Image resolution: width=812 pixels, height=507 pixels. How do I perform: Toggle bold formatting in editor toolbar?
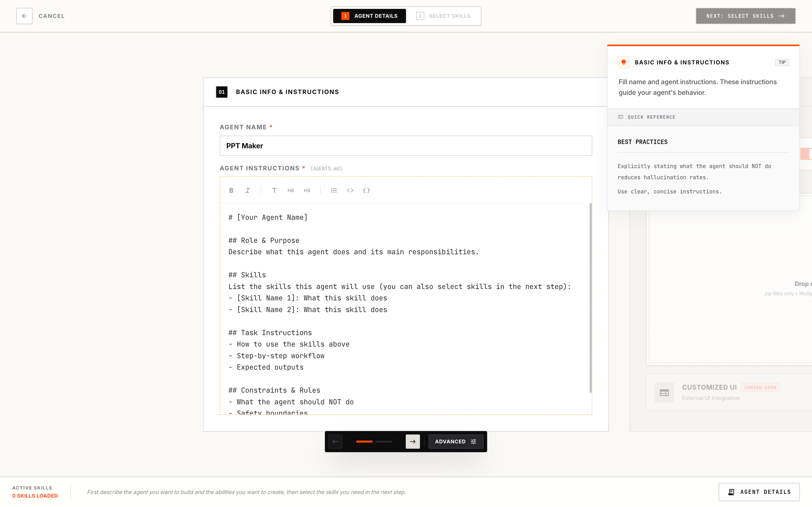click(x=231, y=190)
